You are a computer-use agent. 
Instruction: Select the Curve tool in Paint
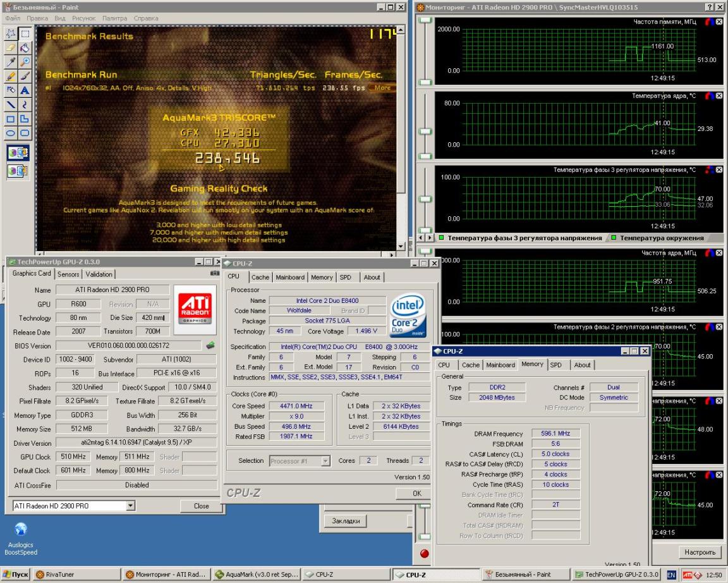coord(25,104)
